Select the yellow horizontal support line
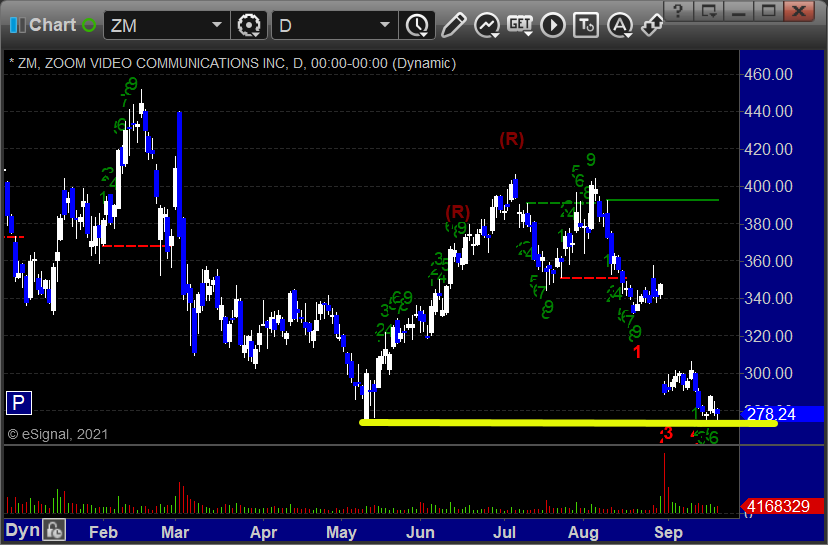Screen dimensions: 828x545 click(568, 422)
